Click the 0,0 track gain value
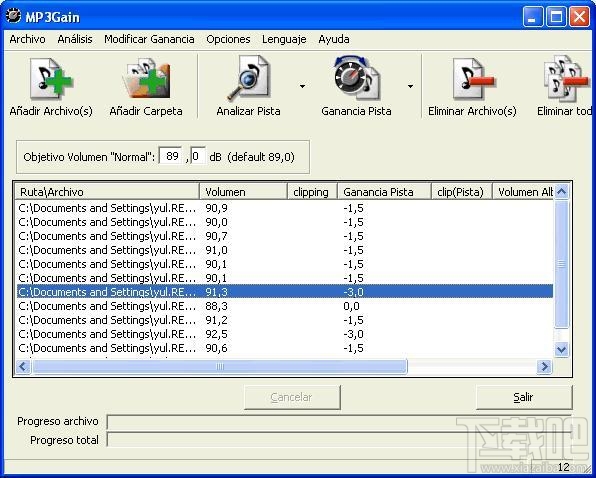 click(351, 306)
